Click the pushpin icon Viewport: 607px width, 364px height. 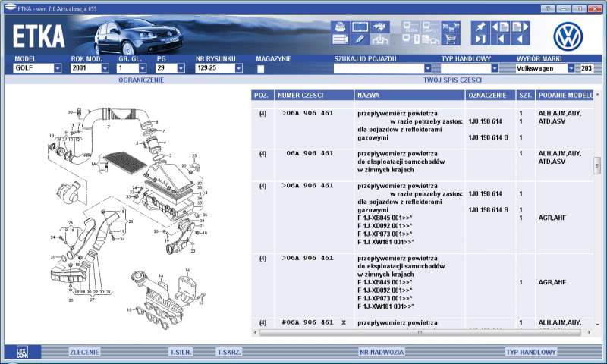(x=480, y=27)
